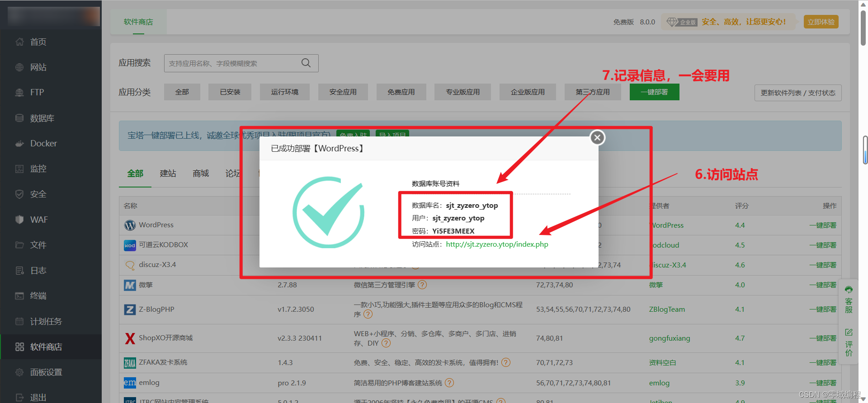Click the 网站 globe icon in sidebar
Screen dimensions: 868x403
19,67
